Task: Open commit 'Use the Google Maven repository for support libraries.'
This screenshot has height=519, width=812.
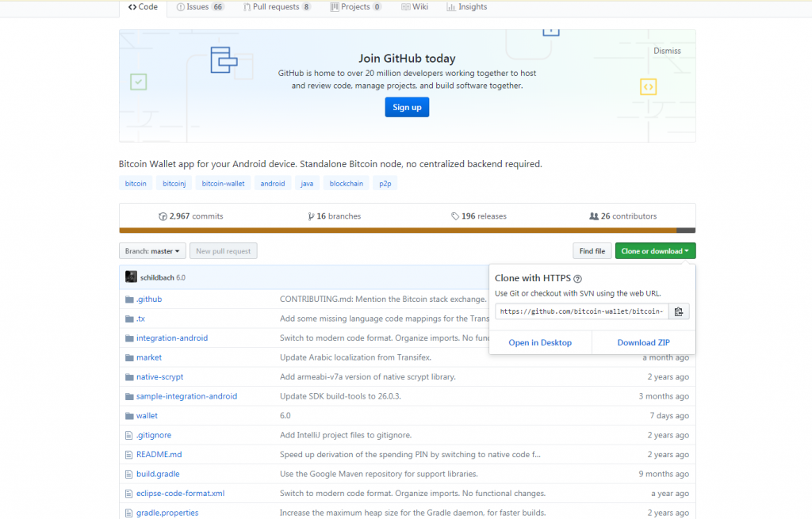Action: click(378, 474)
